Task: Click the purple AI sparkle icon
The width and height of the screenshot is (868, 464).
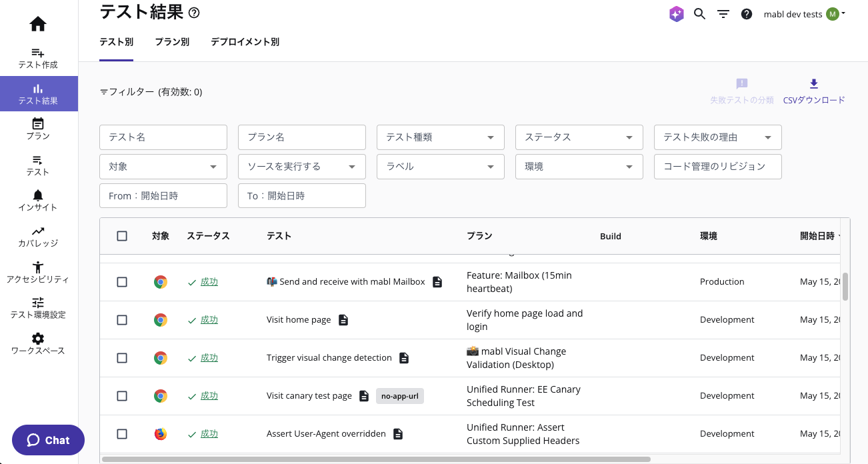Action: point(677,14)
